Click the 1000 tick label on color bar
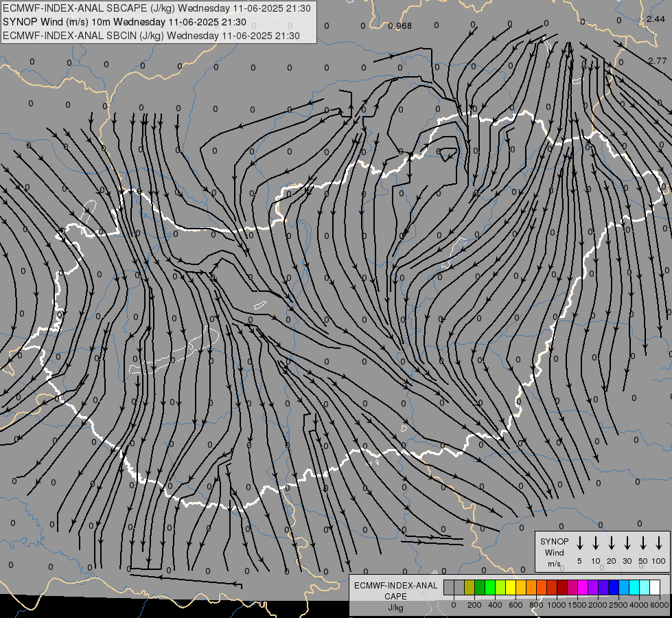672x618 pixels. pyautogui.click(x=557, y=605)
